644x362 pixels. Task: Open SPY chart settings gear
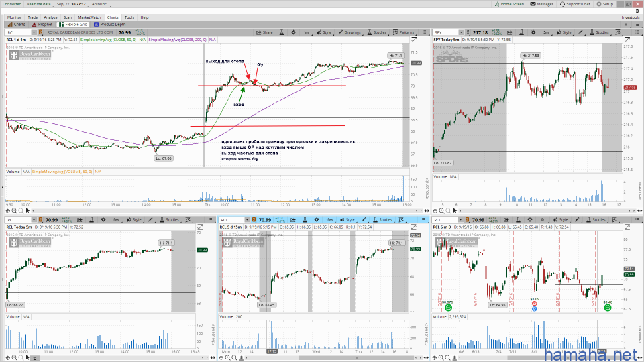(x=533, y=32)
